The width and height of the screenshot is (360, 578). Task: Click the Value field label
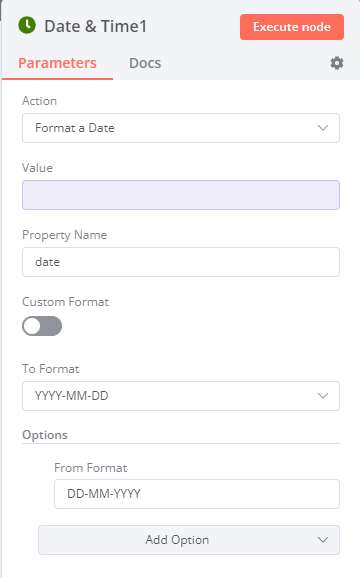click(38, 168)
